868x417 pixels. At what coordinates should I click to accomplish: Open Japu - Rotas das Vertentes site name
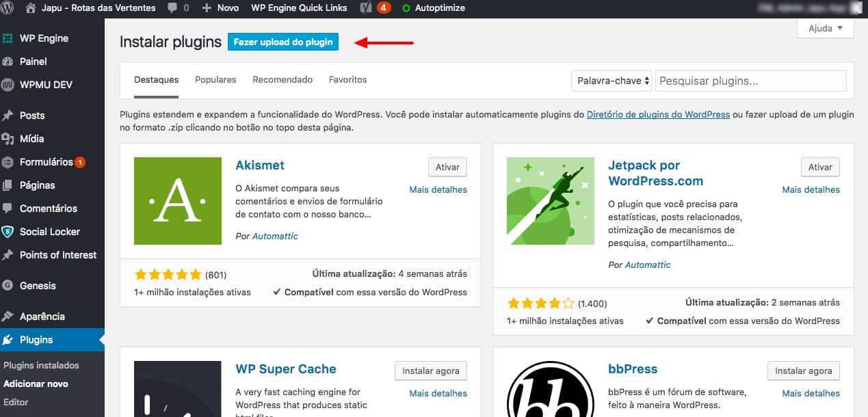[98, 8]
